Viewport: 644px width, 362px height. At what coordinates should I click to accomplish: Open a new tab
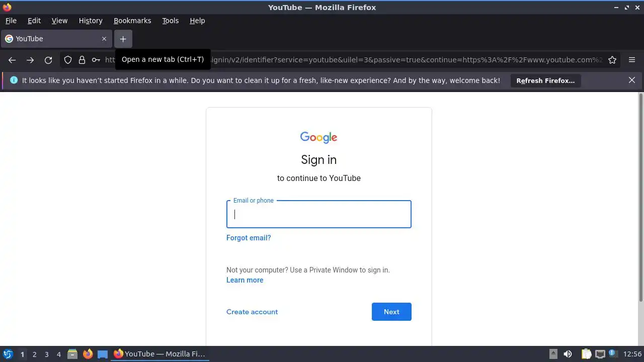[x=123, y=39]
